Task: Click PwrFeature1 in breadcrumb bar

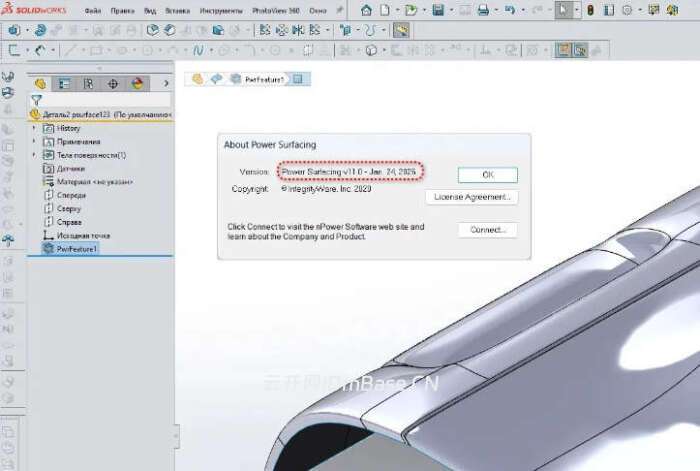Action: tap(264, 79)
